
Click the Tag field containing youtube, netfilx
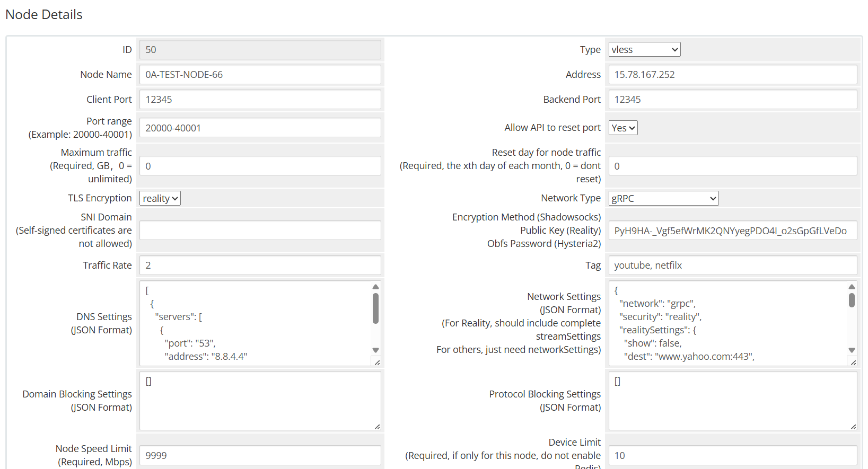[x=732, y=266]
